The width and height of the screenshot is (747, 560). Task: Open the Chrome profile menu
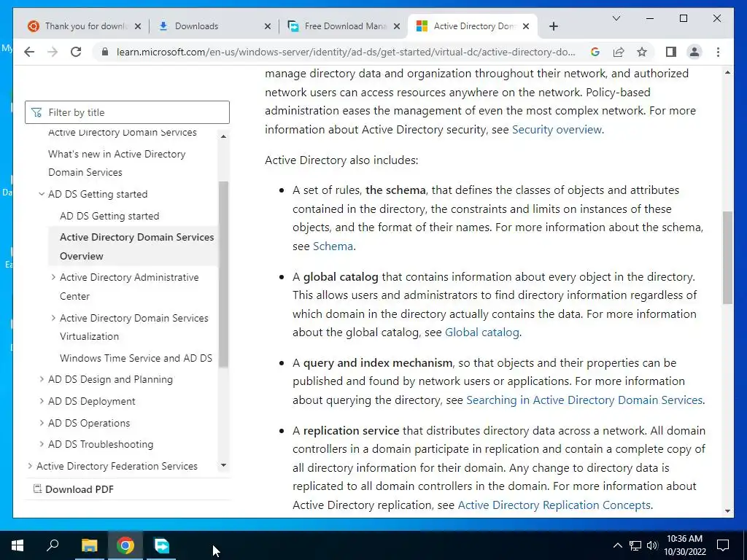pos(694,52)
